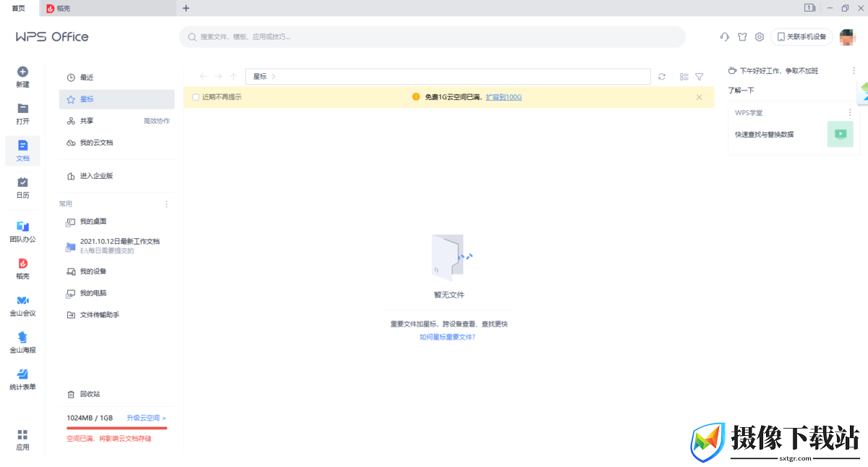This screenshot has height=467, width=868.
Task: Play the WPS学堂 video thumbnail
Action: tap(841, 134)
